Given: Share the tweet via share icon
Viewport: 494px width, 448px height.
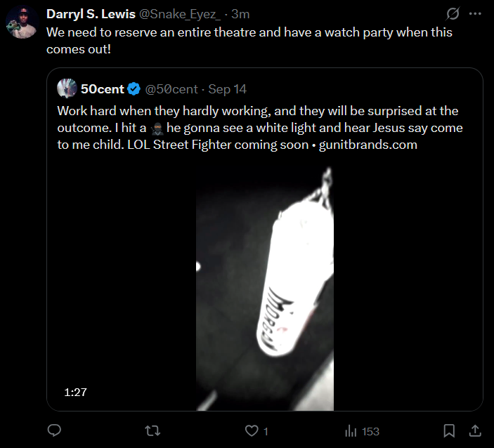Looking at the screenshot, I should pyautogui.click(x=475, y=431).
